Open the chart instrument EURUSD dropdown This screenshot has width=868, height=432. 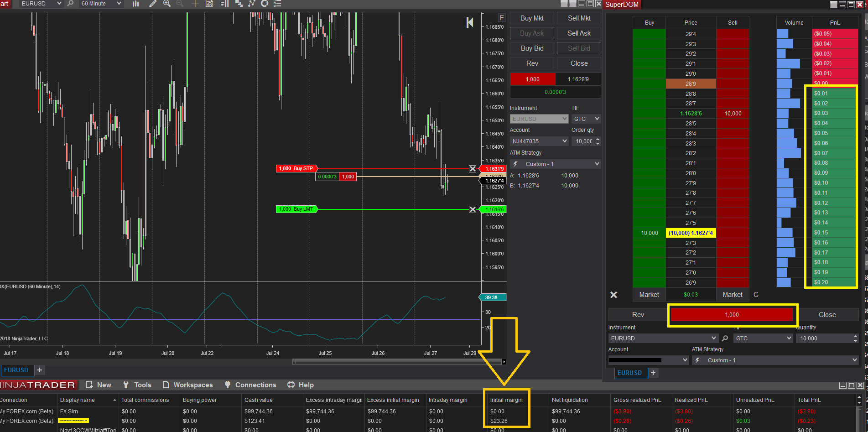click(x=42, y=4)
